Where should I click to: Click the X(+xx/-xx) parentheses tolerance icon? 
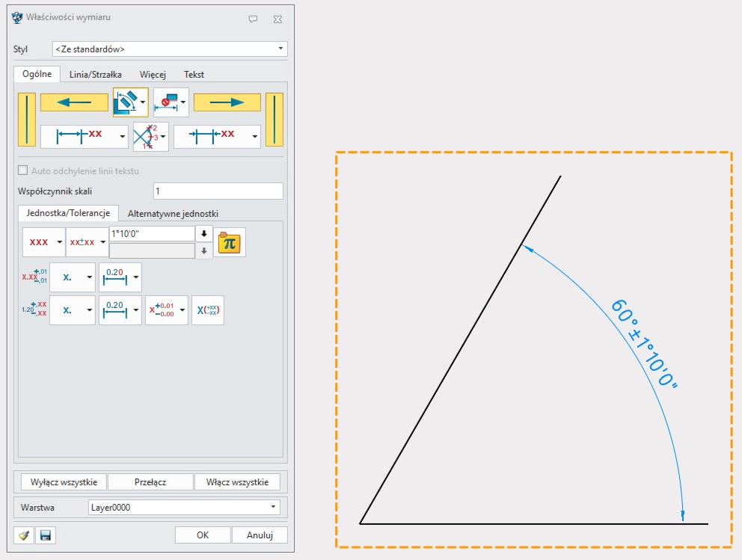[207, 310]
